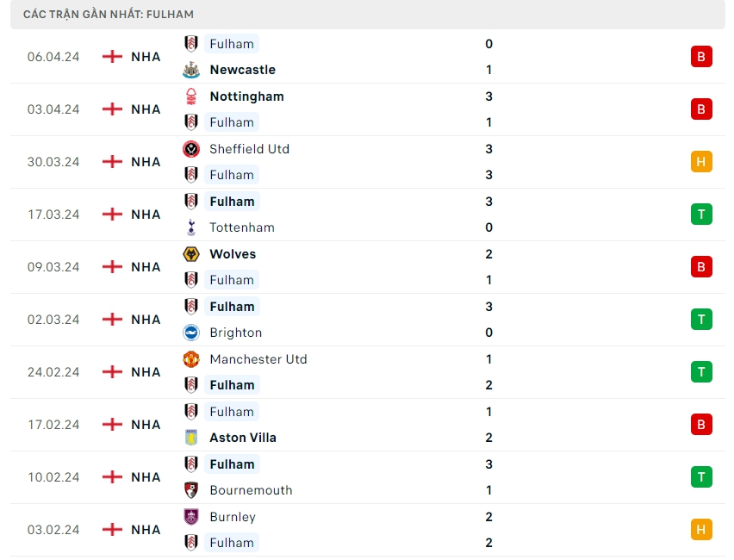This screenshot has height=560, width=734.
Task: Click the Sheffield Utd crest icon
Action: coord(191,149)
